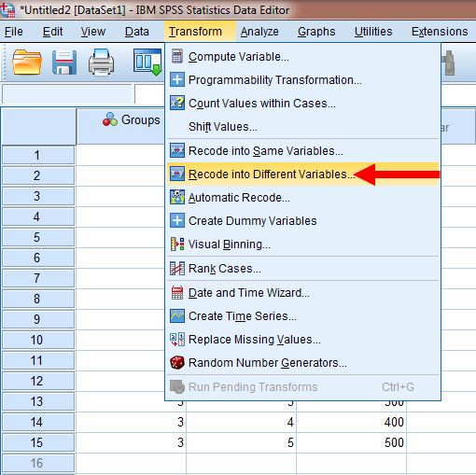This screenshot has height=475, width=476.
Task: Click the cell containing 5 in row 15
Action: point(242,442)
